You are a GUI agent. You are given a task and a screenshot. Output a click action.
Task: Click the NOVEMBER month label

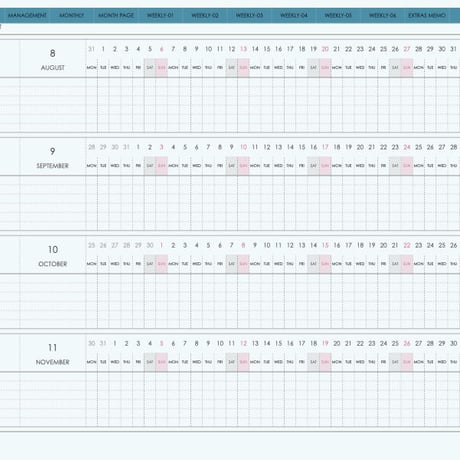point(53,362)
